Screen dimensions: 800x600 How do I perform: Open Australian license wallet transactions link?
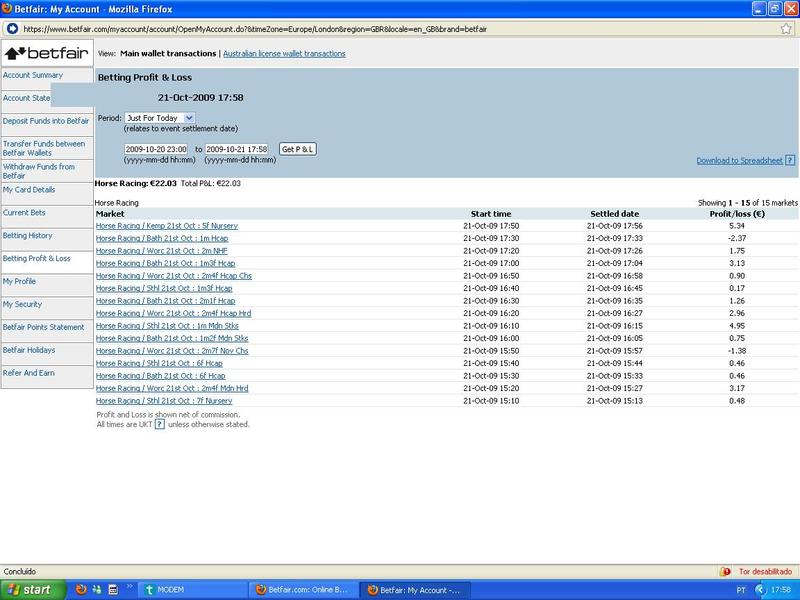tap(284, 54)
